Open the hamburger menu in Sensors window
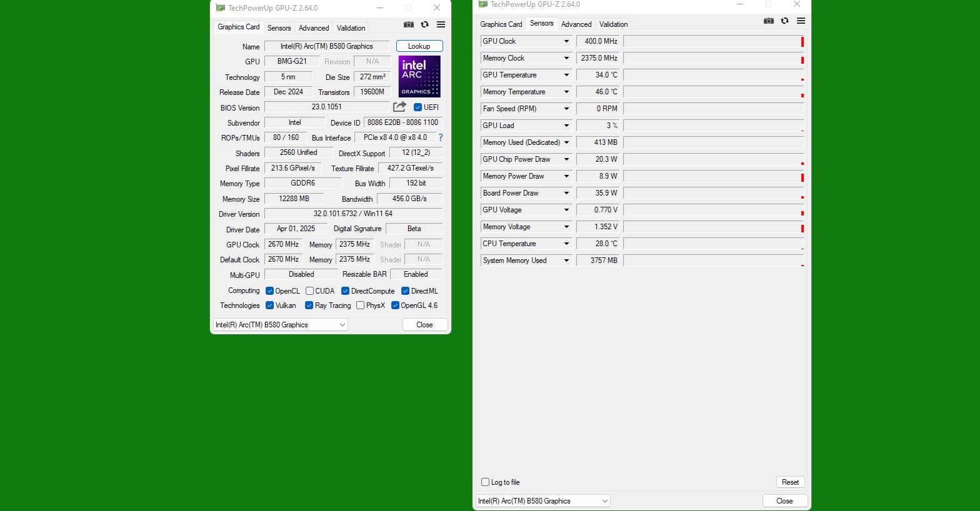980x511 pixels. [x=801, y=21]
